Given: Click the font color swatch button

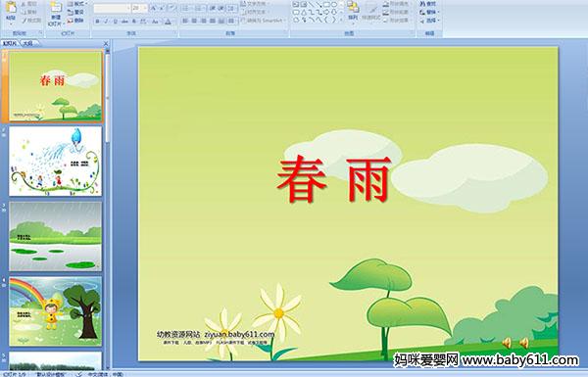Looking at the screenshot, I should click(x=168, y=22).
